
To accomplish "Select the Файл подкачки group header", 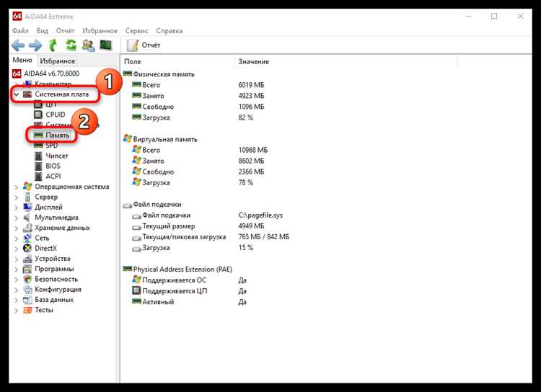I will pos(157,205).
